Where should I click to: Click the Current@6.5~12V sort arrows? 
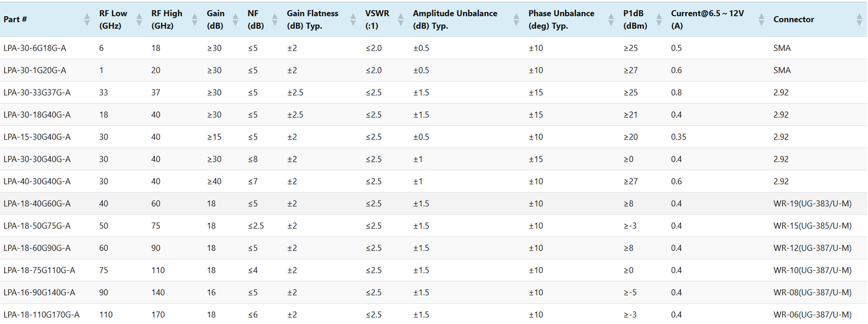click(761, 20)
